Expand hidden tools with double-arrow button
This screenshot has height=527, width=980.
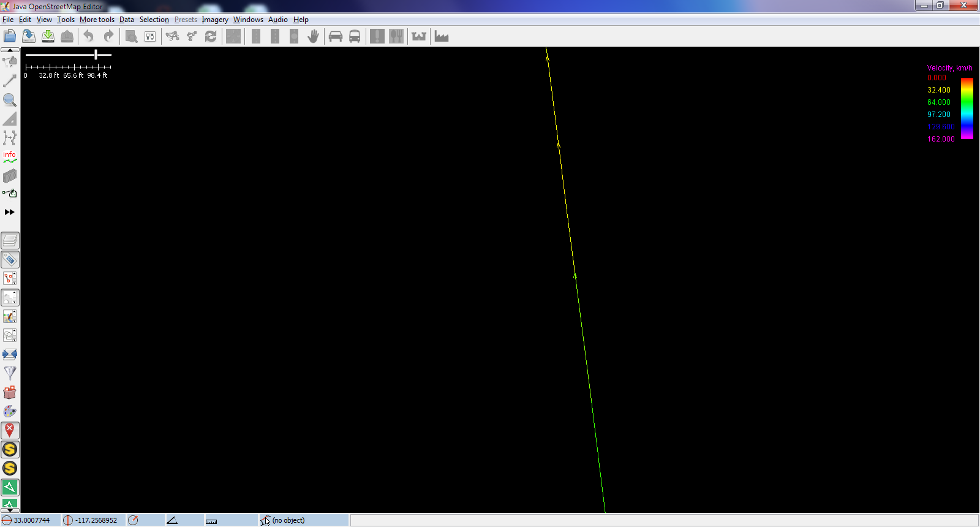[10, 212]
